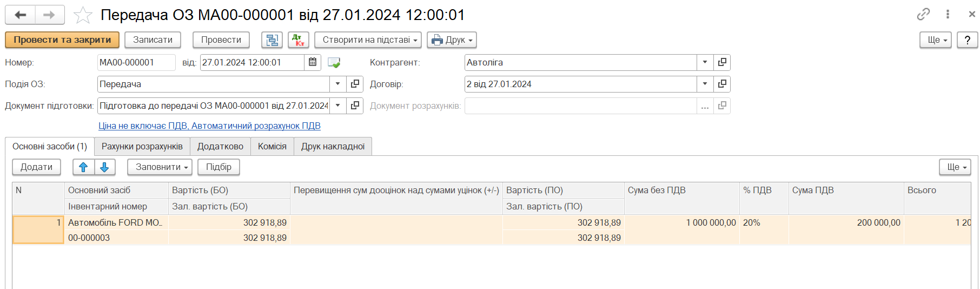Open the Ціна не включає ПДВ link
This screenshot has width=980, height=289.
209,126
